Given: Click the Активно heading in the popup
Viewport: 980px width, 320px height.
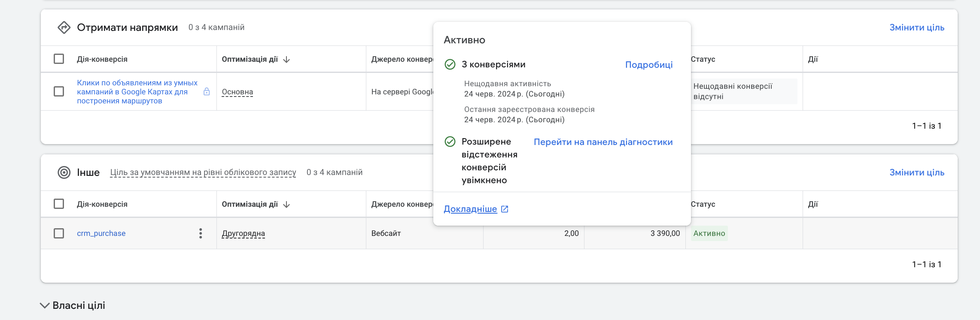Looking at the screenshot, I should [x=465, y=40].
